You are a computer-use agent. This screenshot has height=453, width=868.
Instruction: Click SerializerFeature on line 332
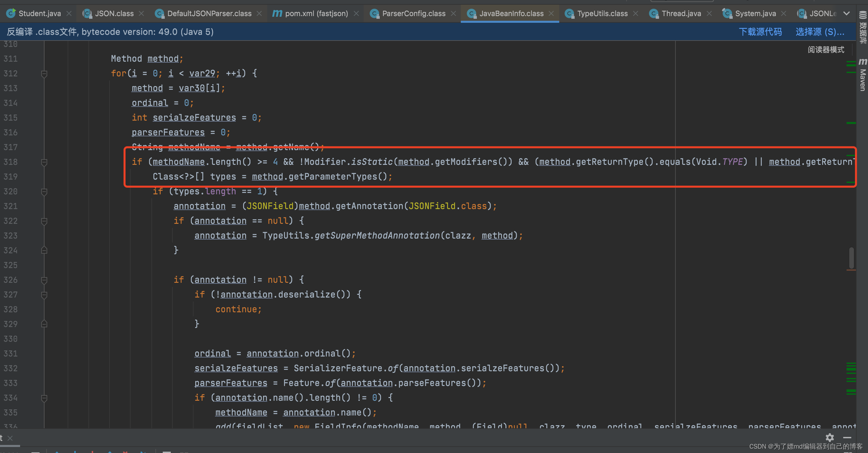pos(338,369)
